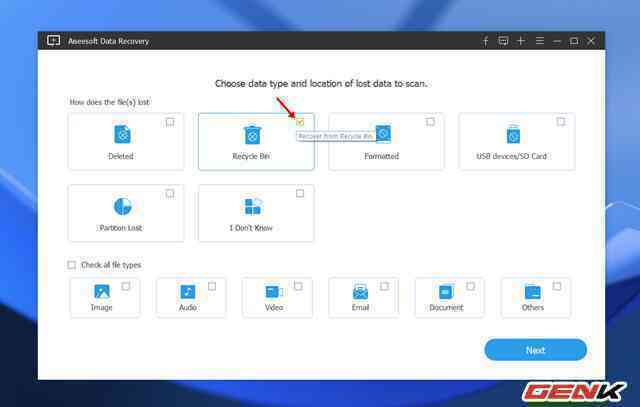Viewport: 640px width, 407px height.
Task: Select the Audio file type icon
Action: 188,292
